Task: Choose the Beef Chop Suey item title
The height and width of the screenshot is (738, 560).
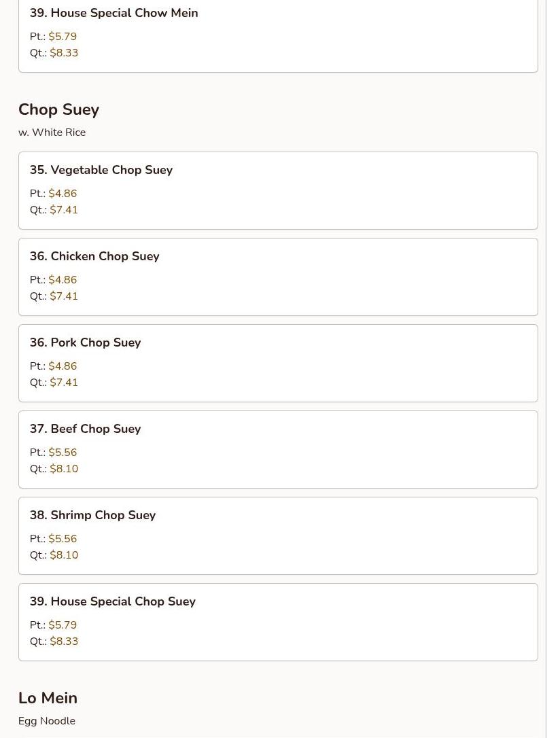Action: click(85, 429)
